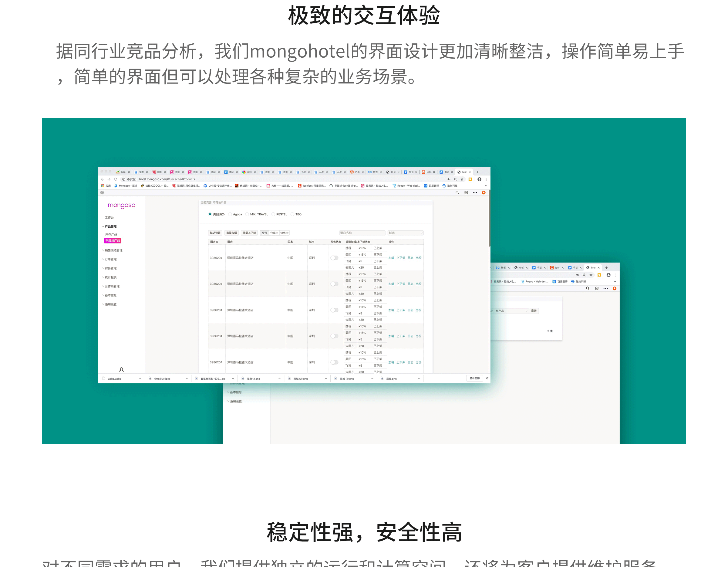This screenshot has width=728, height=567.
Task: Click 比价 link in first hotel row
Action: (418, 258)
